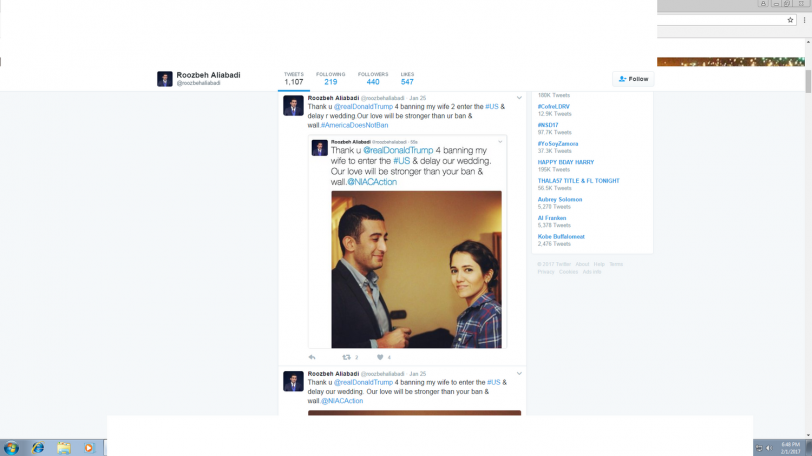The height and width of the screenshot is (456, 812).
Task: Expand options chevron on first tweet
Action: pos(519,98)
